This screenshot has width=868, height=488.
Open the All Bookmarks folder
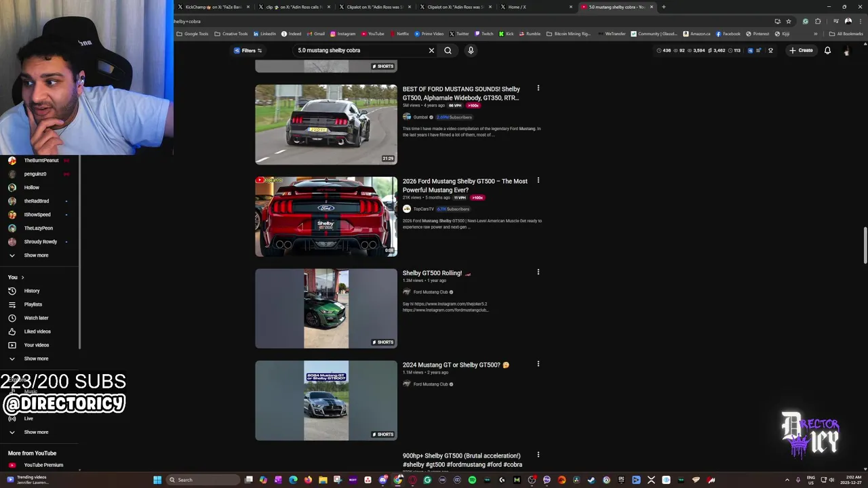(846, 34)
